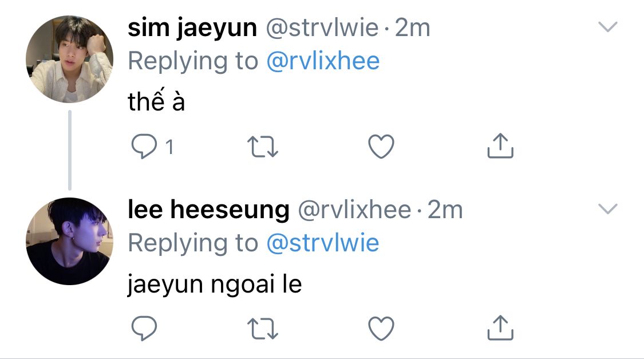Click the 2m timestamp on lee heeseung's tweet
The width and height of the screenshot is (644, 359).
click(x=445, y=210)
